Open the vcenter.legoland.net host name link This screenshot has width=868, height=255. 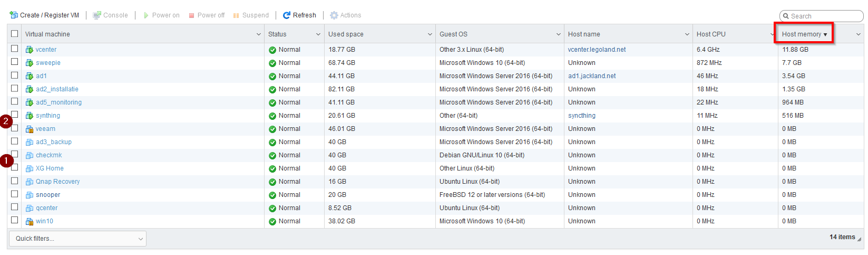tap(597, 50)
